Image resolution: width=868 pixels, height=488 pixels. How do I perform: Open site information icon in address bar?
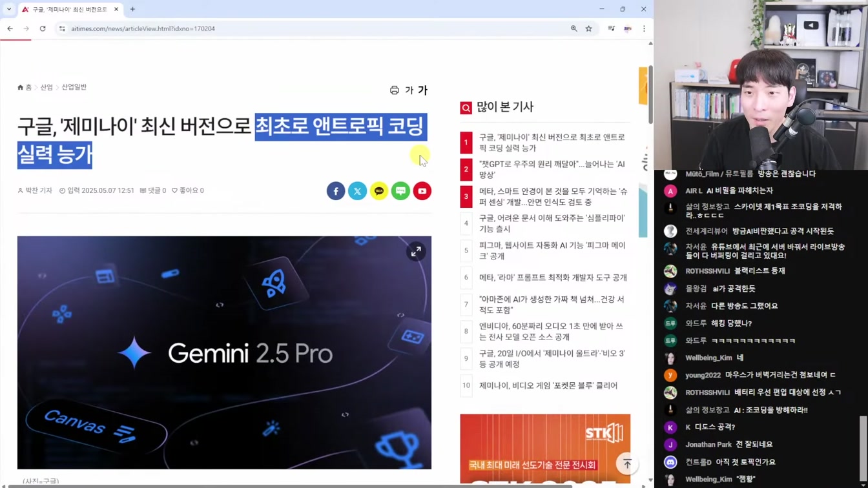62,28
